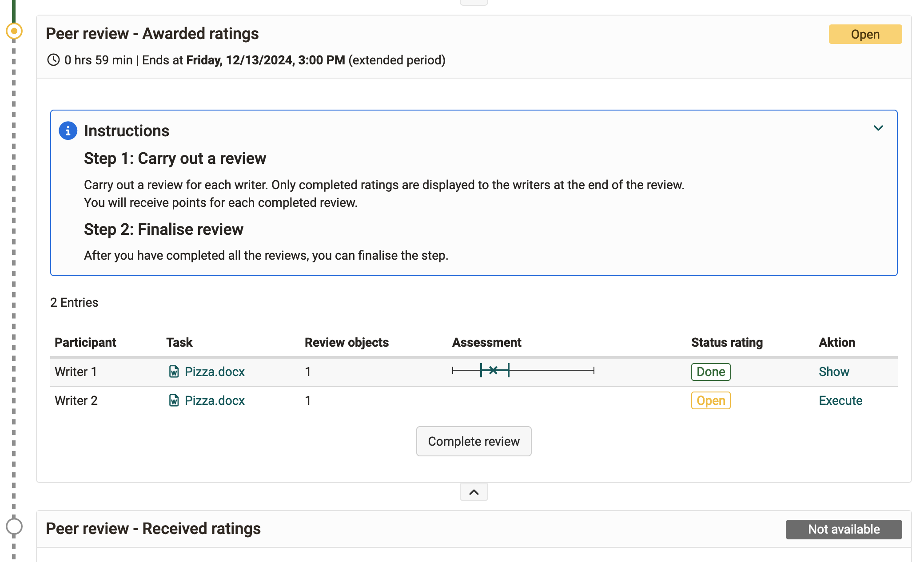
Task: Click the Word file icon for Writer 1's Pizza.docx
Action: pos(174,372)
